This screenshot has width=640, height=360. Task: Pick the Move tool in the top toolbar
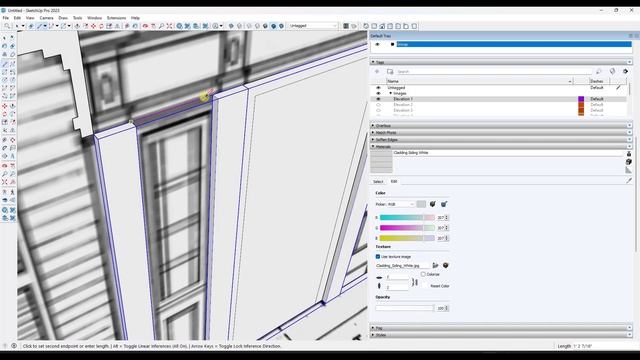93,26
